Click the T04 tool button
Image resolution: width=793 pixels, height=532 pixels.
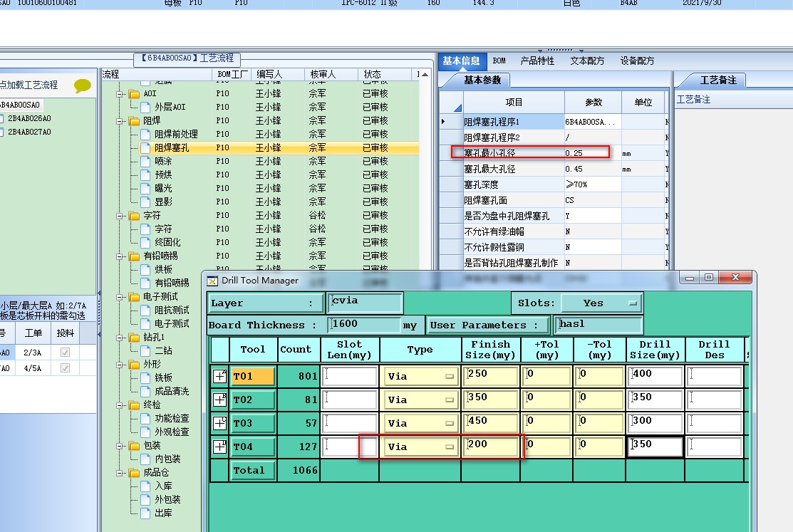tap(253, 447)
